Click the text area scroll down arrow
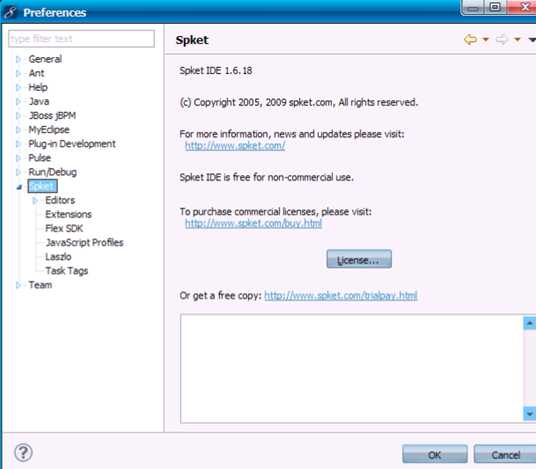This screenshot has height=469, width=536. [x=530, y=414]
